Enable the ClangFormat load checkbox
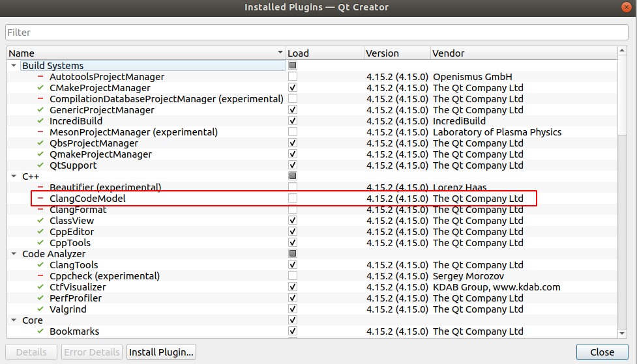 pos(293,210)
